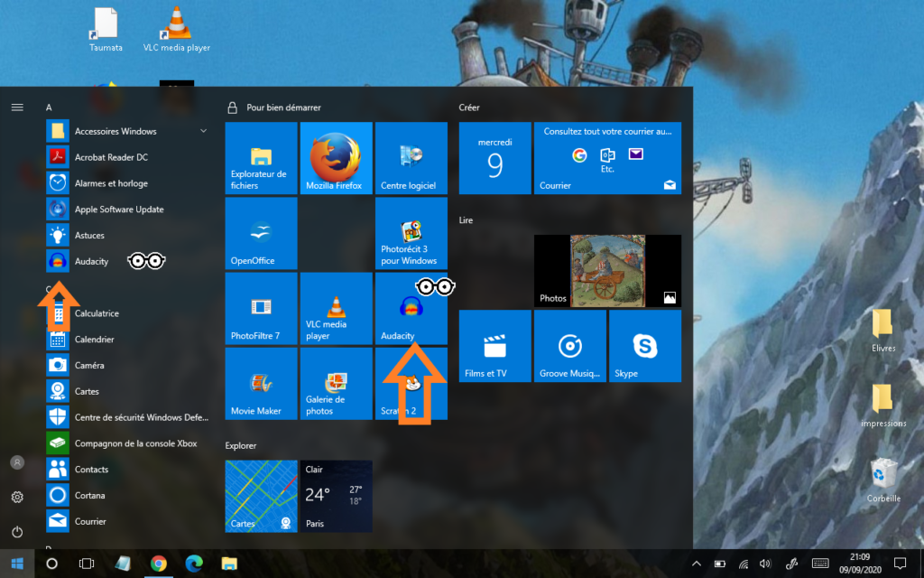This screenshot has width=924, height=578.
Task: Open the Courrier mail tile
Action: click(607, 158)
